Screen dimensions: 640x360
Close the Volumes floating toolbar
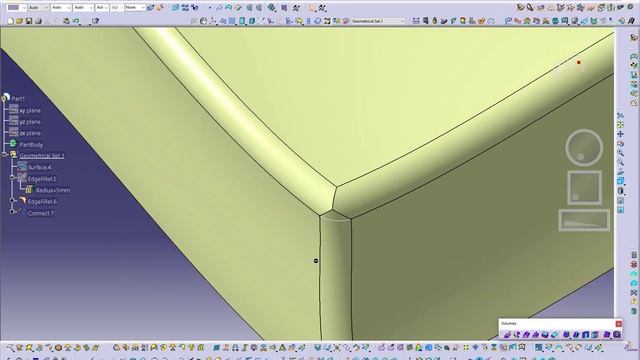click(619, 324)
